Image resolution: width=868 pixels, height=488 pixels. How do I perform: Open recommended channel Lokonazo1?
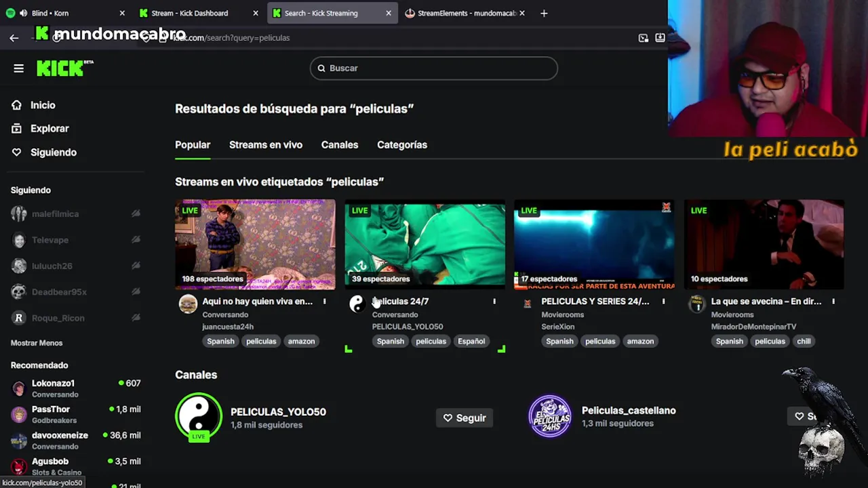tap(53, 384)
